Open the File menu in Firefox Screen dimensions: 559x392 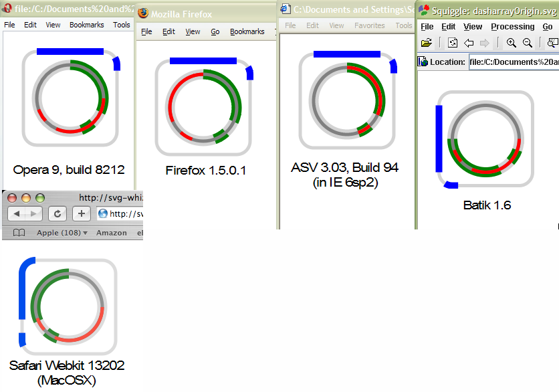coord(146,31)
